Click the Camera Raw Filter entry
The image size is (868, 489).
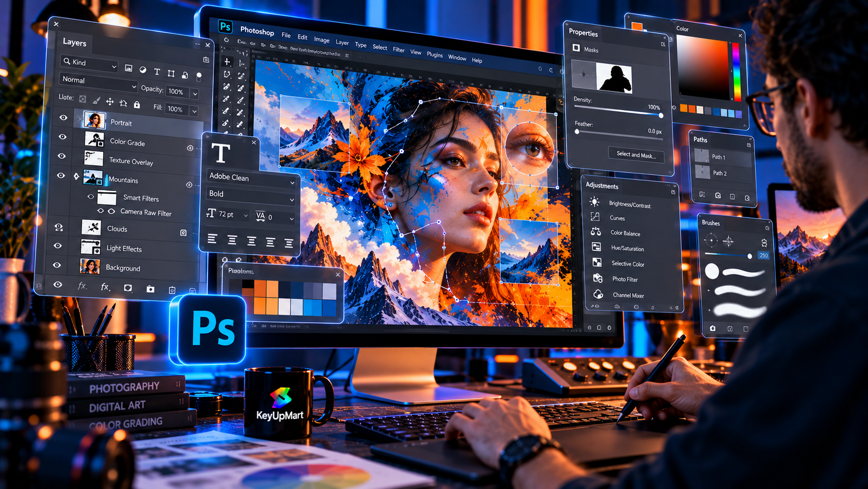coord(146,213)
